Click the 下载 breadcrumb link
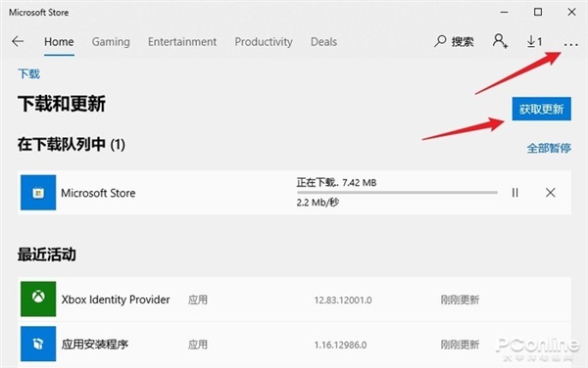 coord(28,73)
